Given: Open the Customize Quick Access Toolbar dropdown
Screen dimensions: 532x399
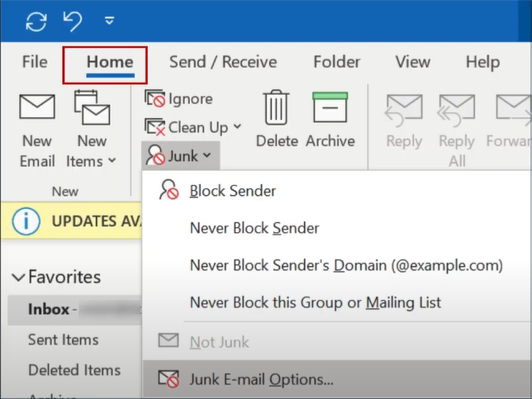Looking at the screenshot, I should pos(109,21).
